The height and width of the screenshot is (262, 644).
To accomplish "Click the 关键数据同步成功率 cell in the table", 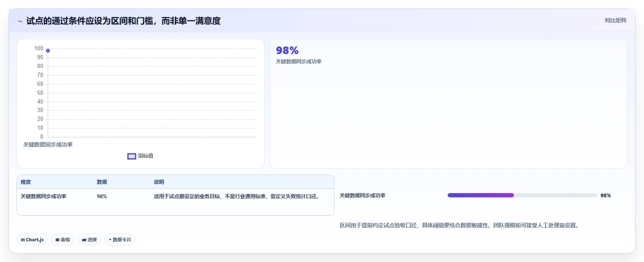I will (x=43, y=196).
